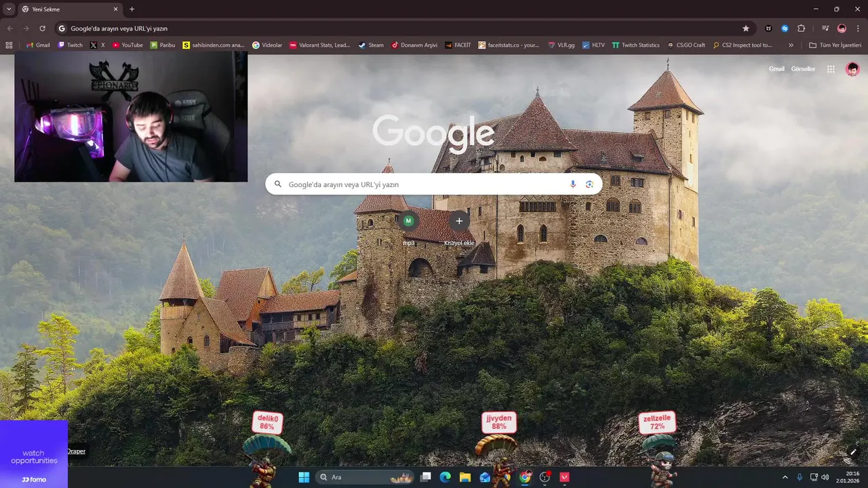Open the Twitch Statistics bookmark
The height and width of the screenshot is (488, 868).
[x=635, y=45]
